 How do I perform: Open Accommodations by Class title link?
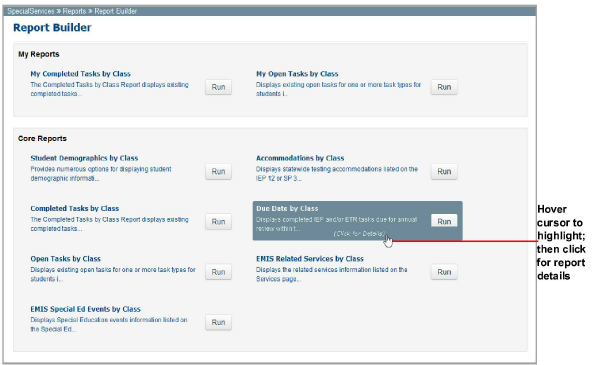click(300, 158)
